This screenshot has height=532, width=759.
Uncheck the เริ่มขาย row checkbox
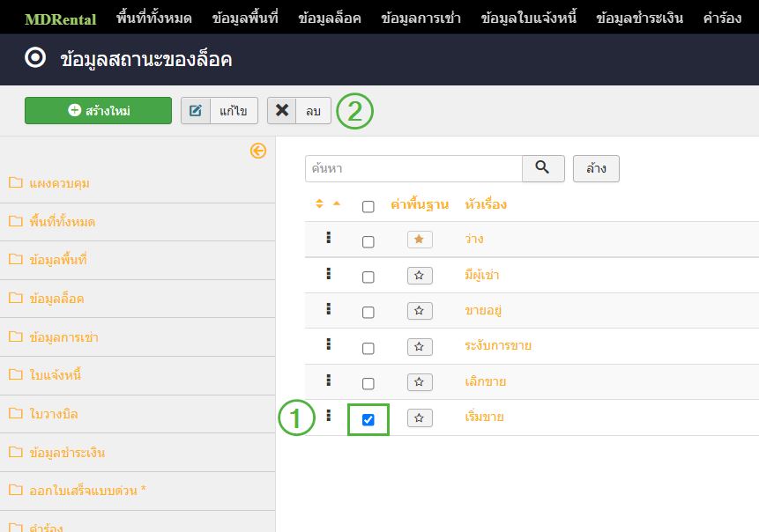[x=368, y=420]
